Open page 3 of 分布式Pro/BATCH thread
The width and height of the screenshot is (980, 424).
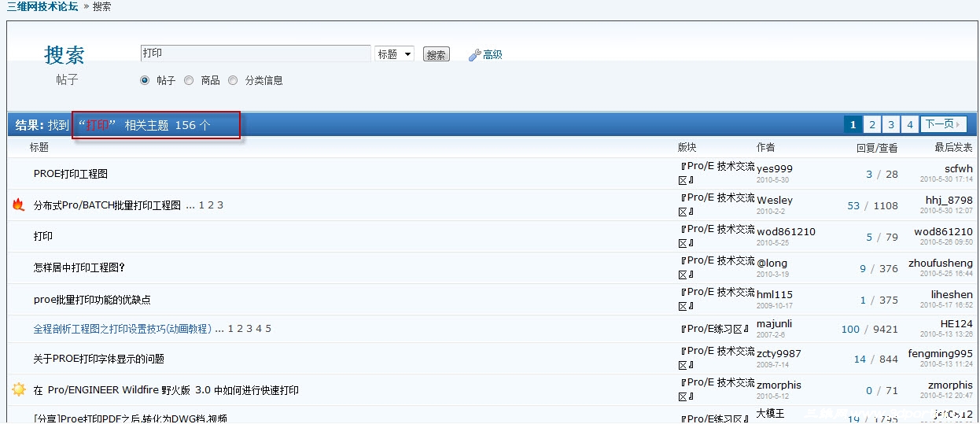[x=220, y=205]
